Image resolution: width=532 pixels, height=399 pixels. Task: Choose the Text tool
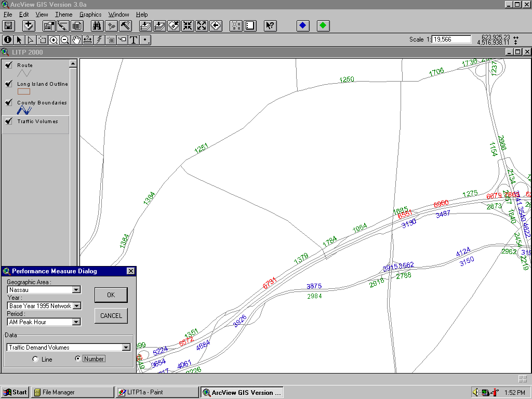click(134, 39)
